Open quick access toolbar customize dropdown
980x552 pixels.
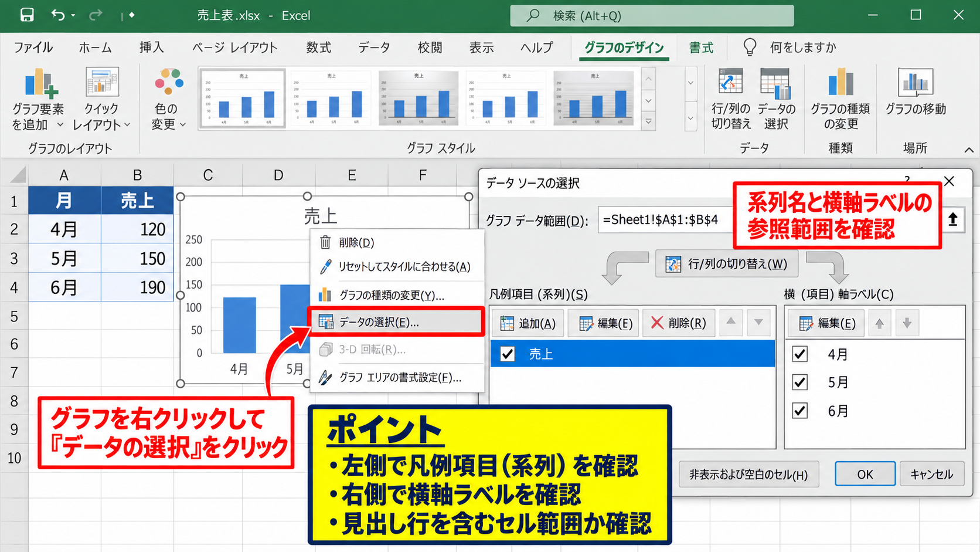[x=132, y=15]
